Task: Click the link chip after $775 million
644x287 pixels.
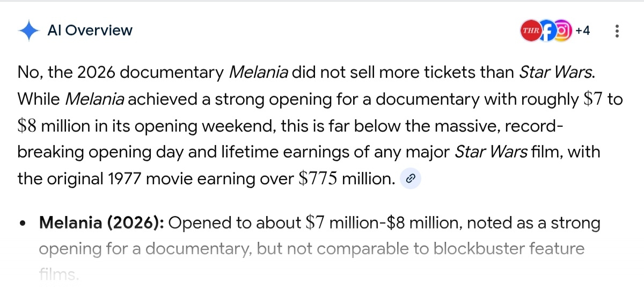Action: [410, 179]
